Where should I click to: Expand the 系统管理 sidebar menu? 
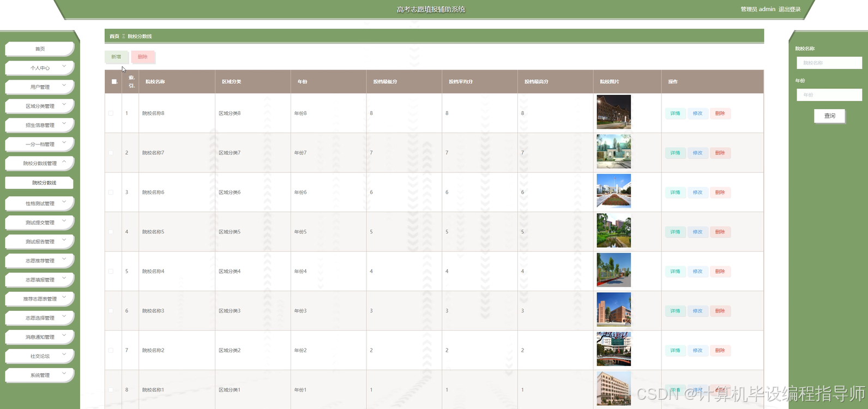point(40,375)
